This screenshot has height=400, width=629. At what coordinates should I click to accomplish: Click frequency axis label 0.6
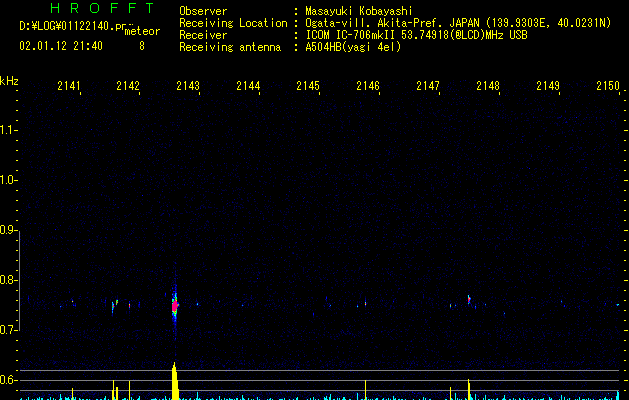tap(8, 380)
